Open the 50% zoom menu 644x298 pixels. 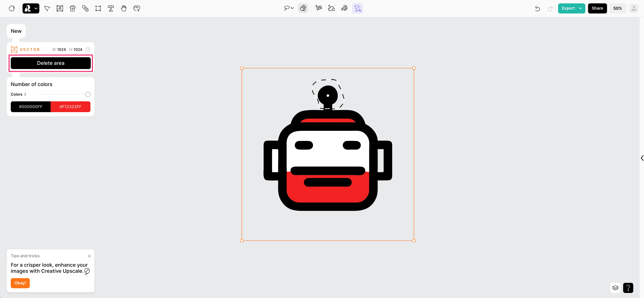[617, 8]
